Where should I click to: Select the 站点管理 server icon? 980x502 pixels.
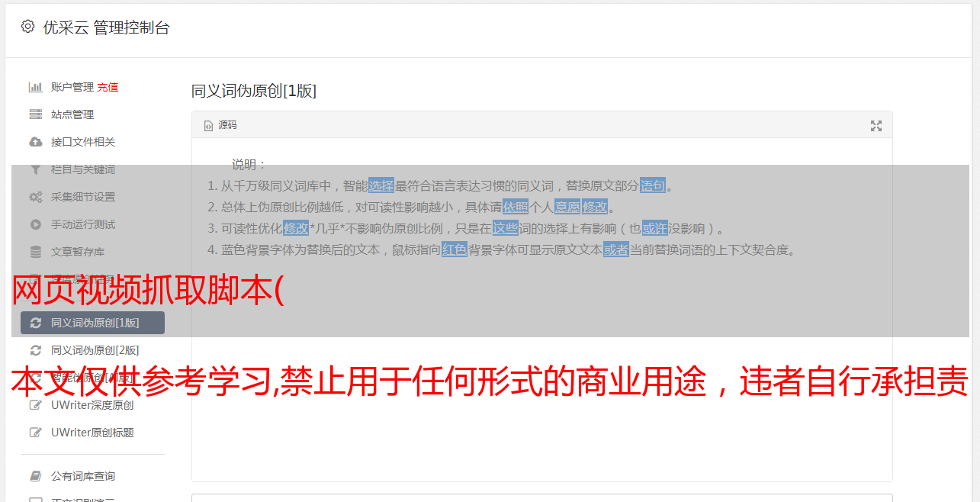36,114
